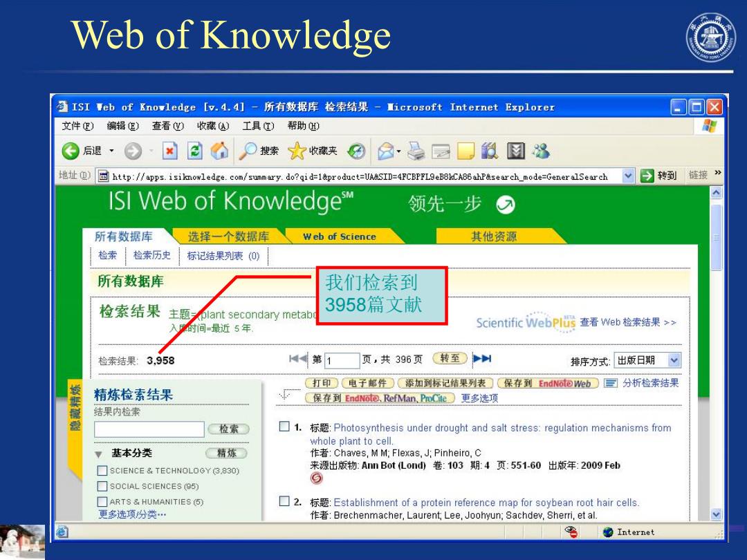Click the gray download-arrow toolbar icon
The width and height of the screenshot is (747, 560).
point(516,151)
